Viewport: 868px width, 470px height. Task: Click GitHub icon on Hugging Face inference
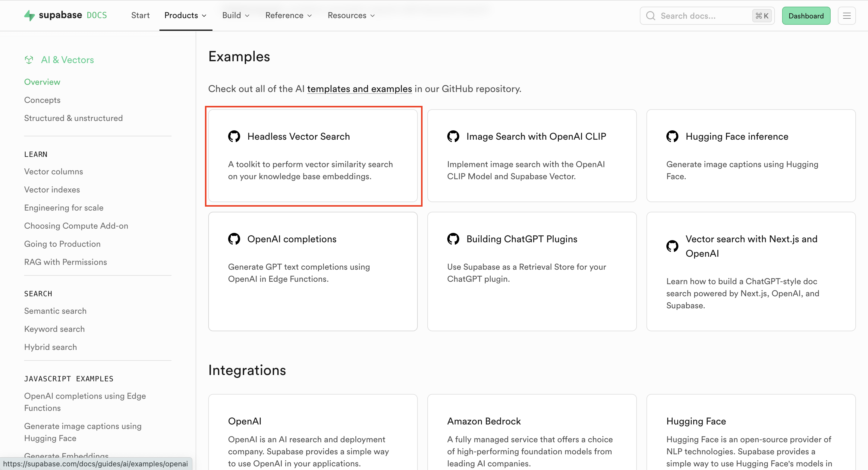coord(672,137)
